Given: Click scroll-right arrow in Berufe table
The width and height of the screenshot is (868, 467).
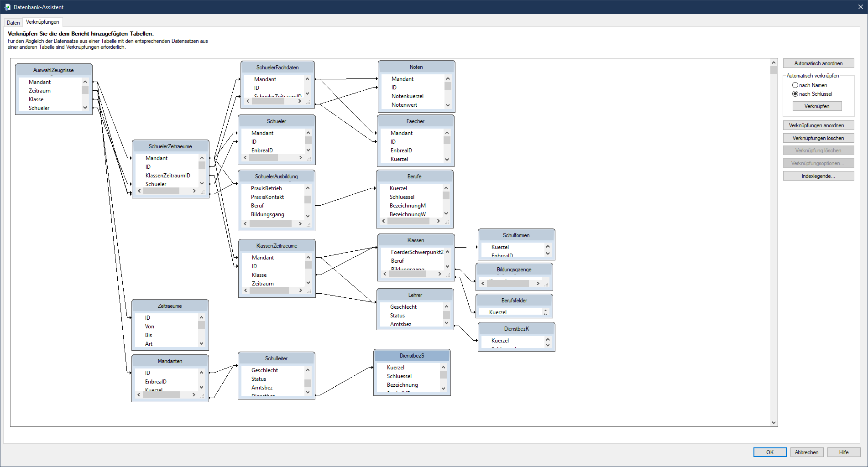Looking at the screenshot, I should click(439, 221).
